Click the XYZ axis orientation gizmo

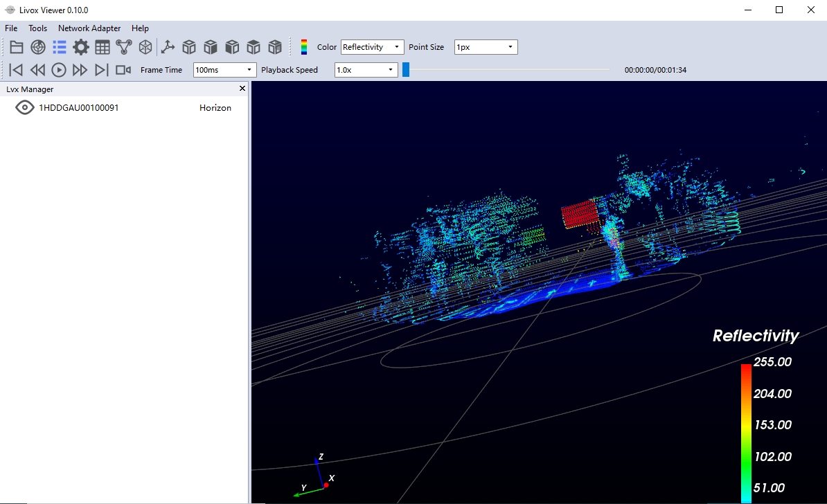(314, 476)
